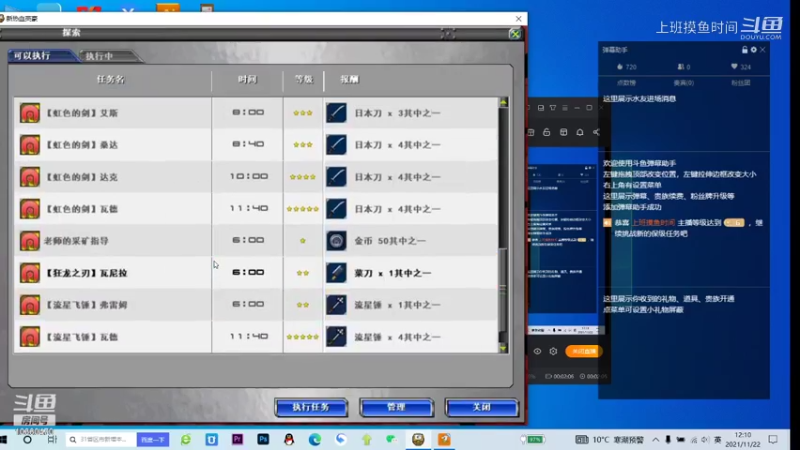The height and width of the screenshot is (450, 800).
Task: Open hamburger menu in Douyu tool title bar
Action: [x=565, y=108]
